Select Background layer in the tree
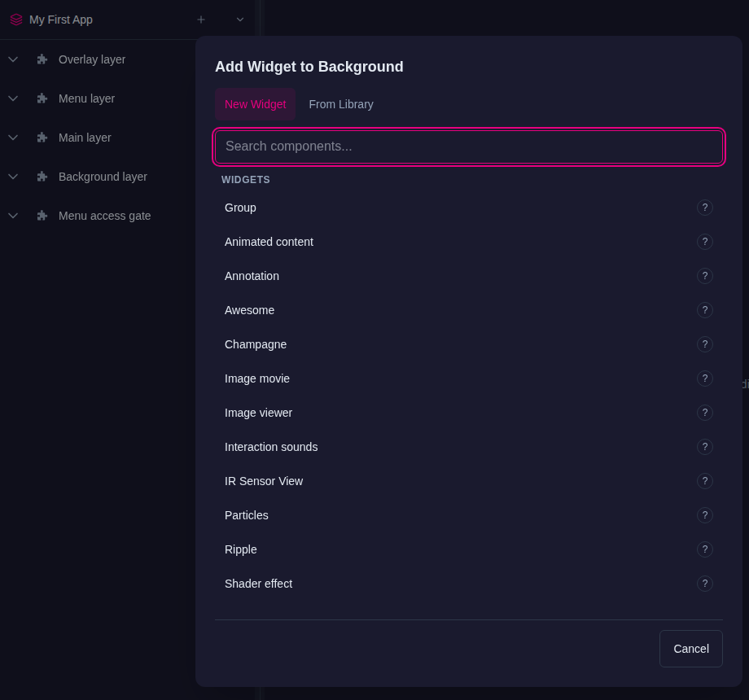 point(103,177)
